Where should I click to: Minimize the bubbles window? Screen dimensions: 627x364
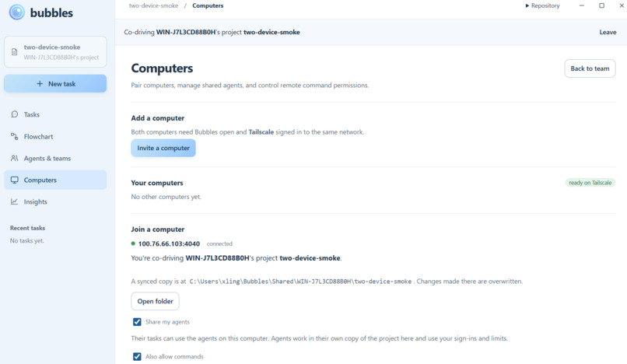click(582, 5)
